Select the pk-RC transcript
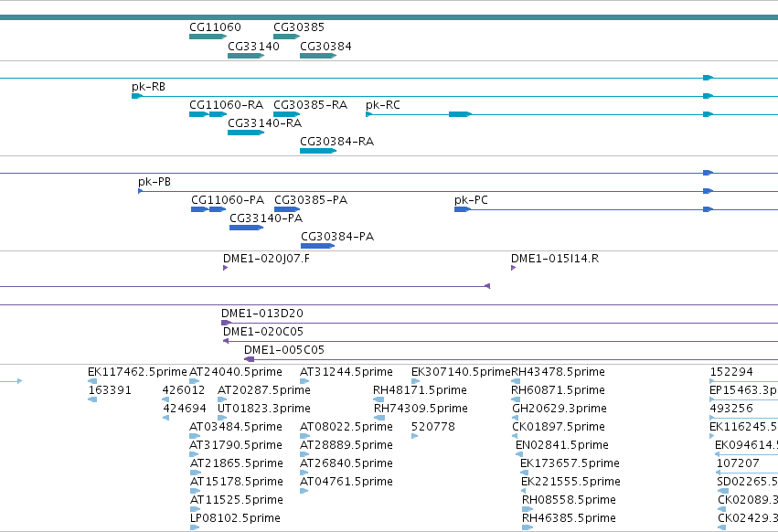The height and width of the screenshot is (532, 778). [571, 114]
